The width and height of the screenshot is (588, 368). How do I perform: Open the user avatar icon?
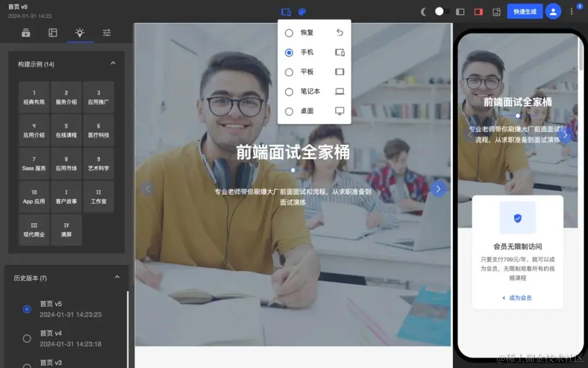click(553, 11)
